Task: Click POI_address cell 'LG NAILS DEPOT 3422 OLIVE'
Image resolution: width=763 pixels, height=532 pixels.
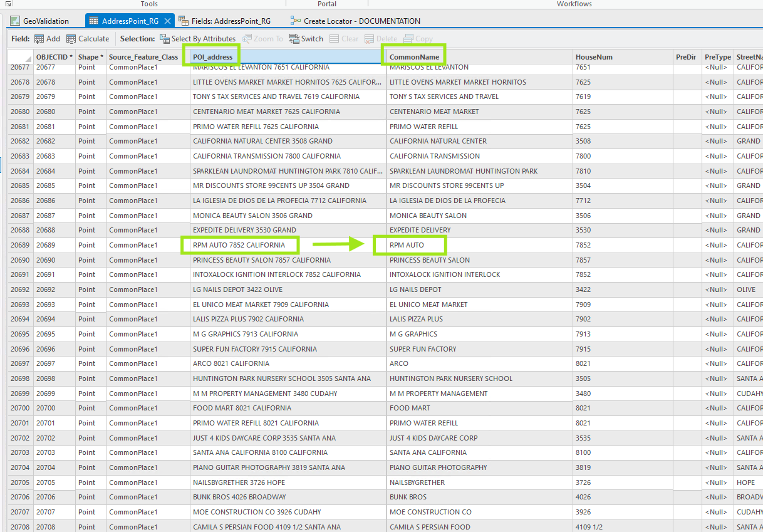Action: [288, 289]
